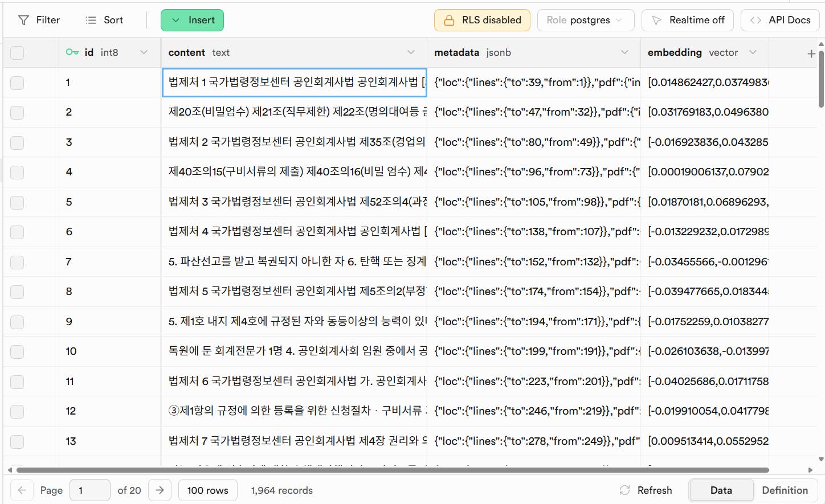Screen dimensions: 825x504
Task: Click the content cell starting with 법제처 3
Action: click(x=295, y=202)
